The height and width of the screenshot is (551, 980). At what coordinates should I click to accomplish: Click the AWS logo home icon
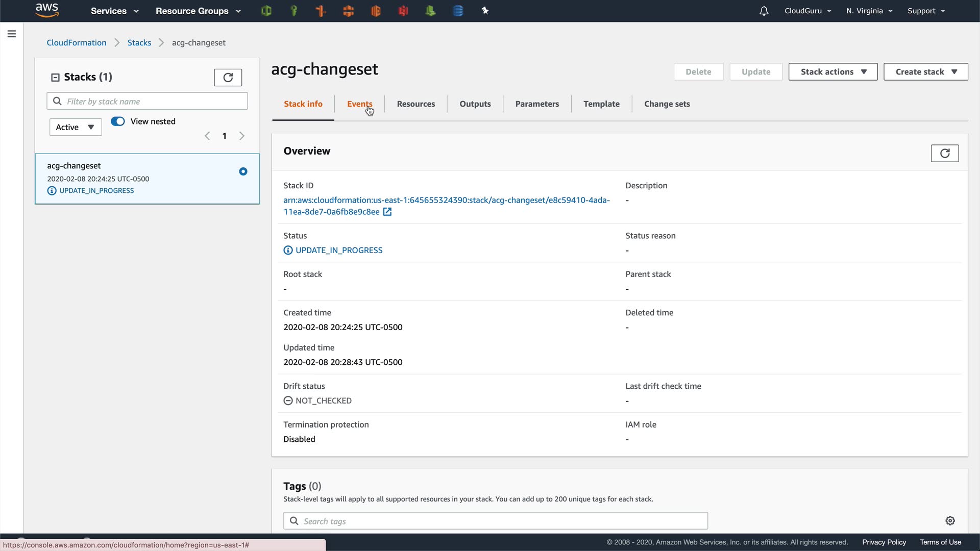click(47, 10)
